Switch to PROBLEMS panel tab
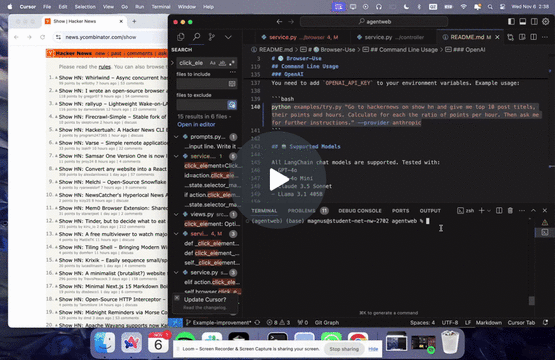This screenshot has width=555, height=360. point(301,211)
